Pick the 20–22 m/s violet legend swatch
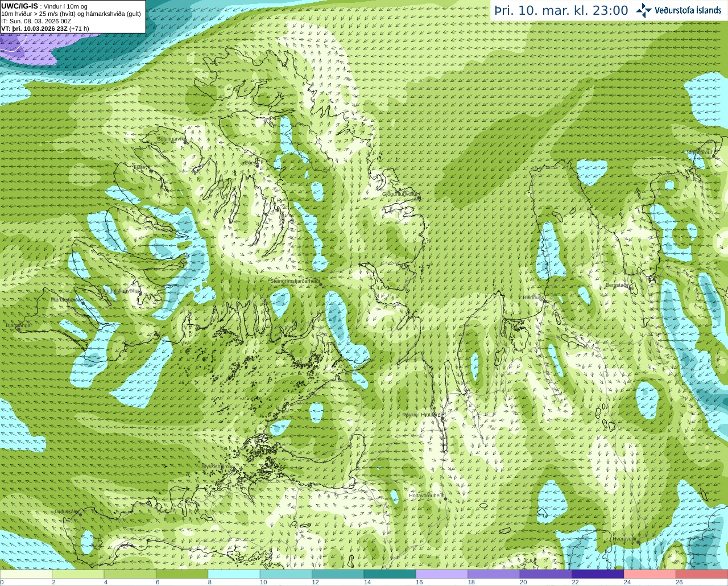Screen dimensions: 728x586 (x=546, y=574)
